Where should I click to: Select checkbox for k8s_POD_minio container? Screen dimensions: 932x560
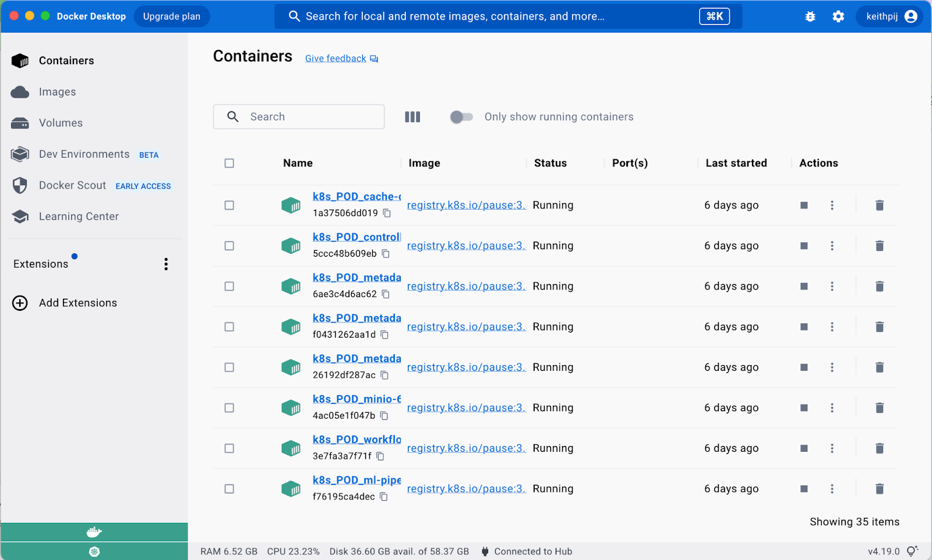tap(230, 408)
